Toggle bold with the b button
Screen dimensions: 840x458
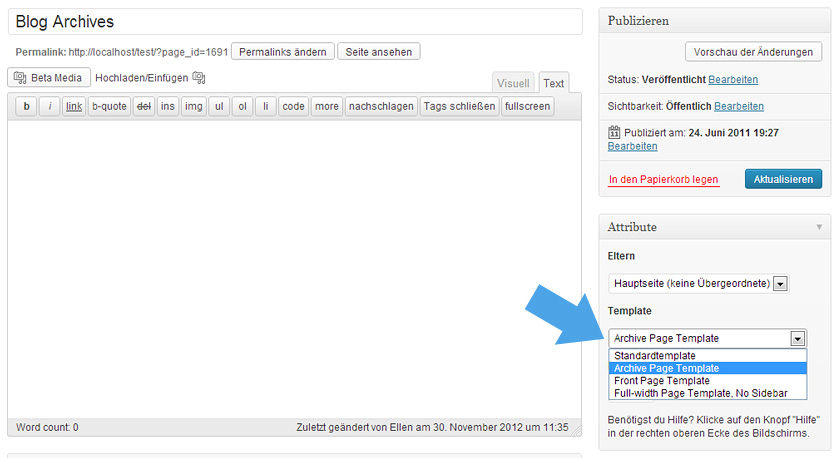point(26,106)
